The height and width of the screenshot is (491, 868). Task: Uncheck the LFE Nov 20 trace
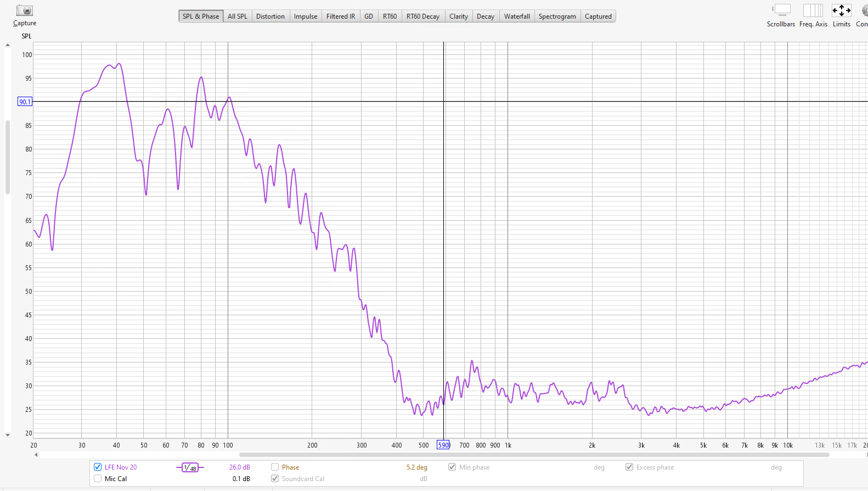pyautogui.click(x=98, y=467)
